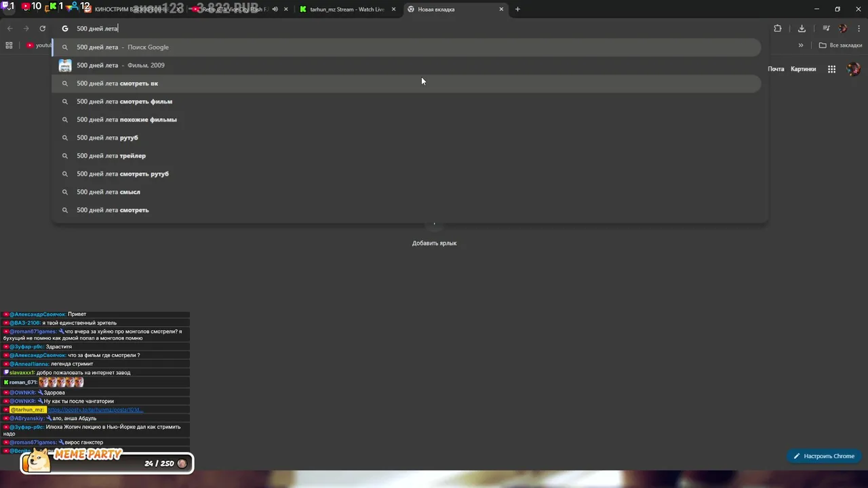The width and height of the screenshot is (868, 488).
Task: Choose suggestion 500 дней лета смотреть вк
Action: pyautogui.click(x=407, y=83)
